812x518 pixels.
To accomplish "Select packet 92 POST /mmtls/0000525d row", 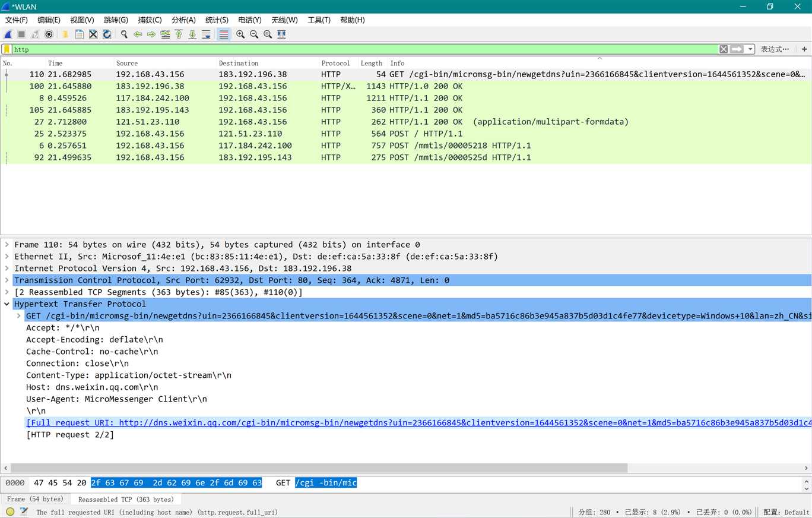I will (x=406, y=157).
